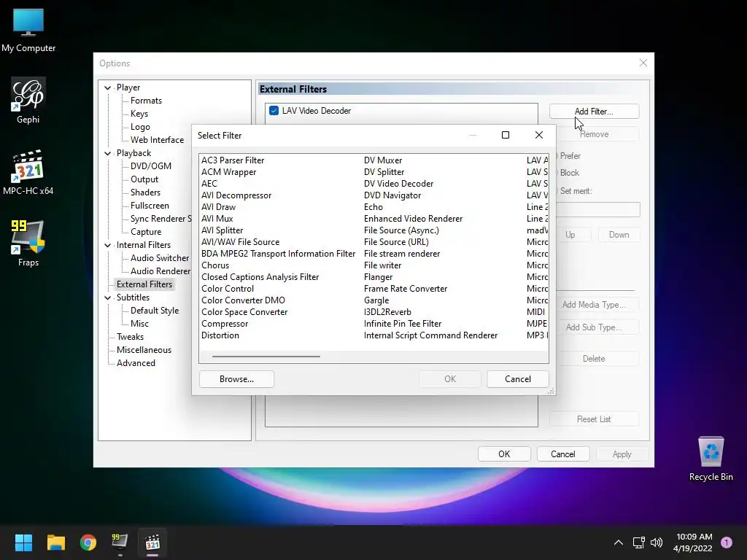Select External Filters in the tree
The height and width of the screenshot is (560, 747).
(x=144, y=284)
